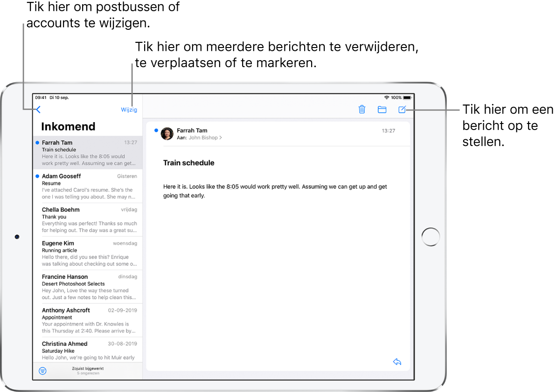Open Eugene Kim Running article email
The image size is (556, 392).
tap(88, 254)
